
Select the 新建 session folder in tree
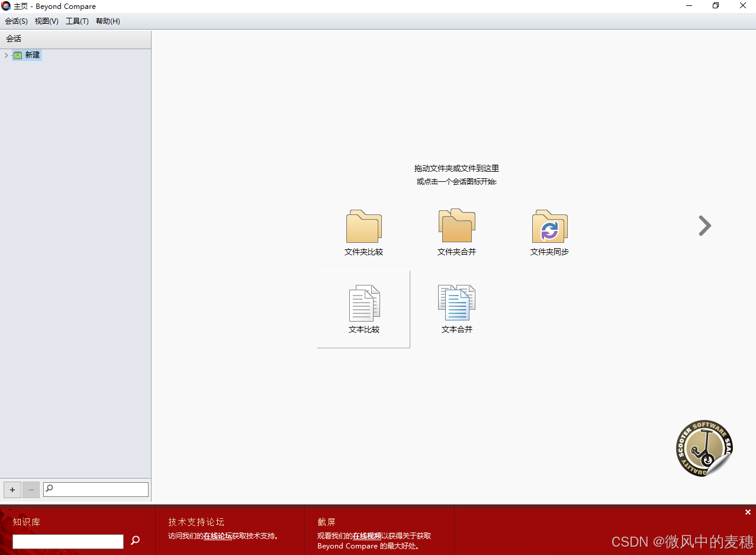point(27,55)
